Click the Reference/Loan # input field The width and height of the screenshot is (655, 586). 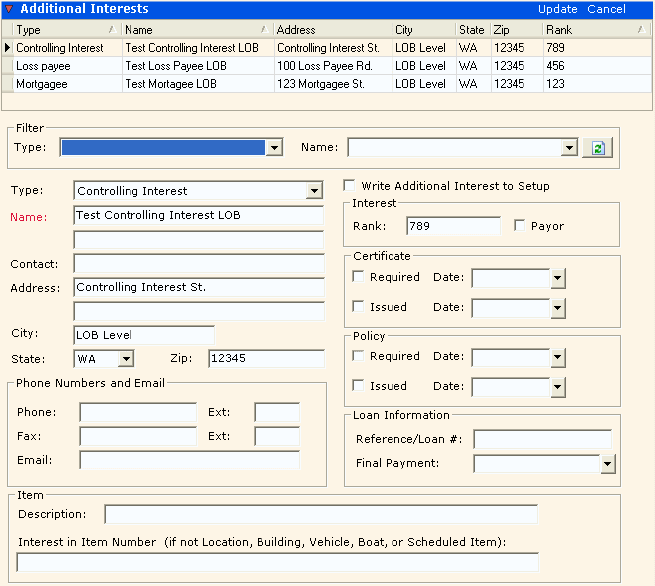click(541, 439)
